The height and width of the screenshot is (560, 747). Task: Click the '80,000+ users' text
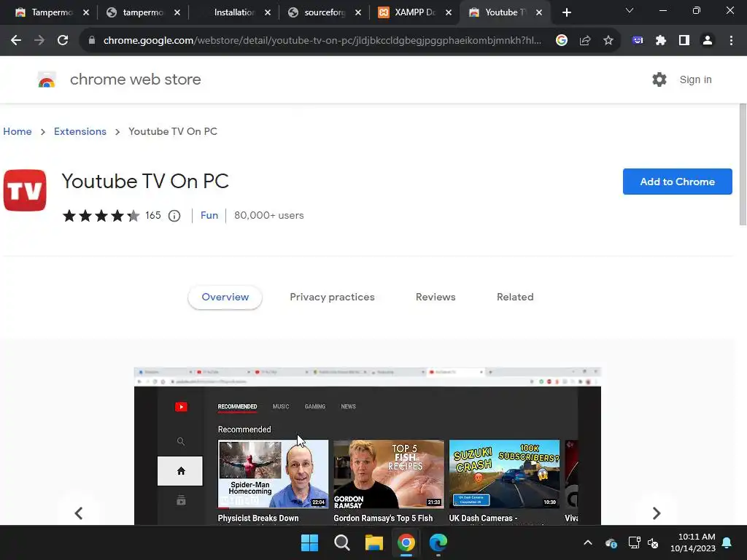[x=268, y=215]
